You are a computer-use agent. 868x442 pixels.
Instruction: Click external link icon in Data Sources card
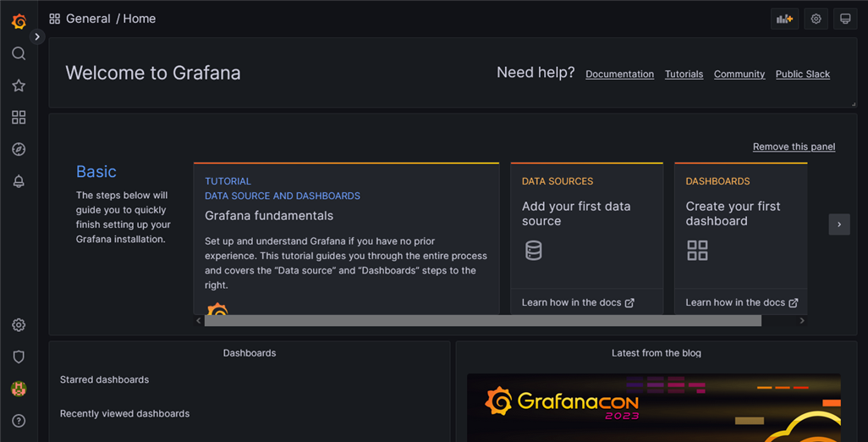point(629,303)
